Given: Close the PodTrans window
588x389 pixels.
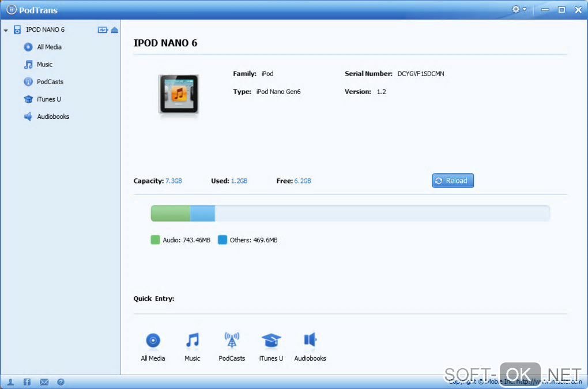Looking at the screenshot, I should (x=578, y=10).
